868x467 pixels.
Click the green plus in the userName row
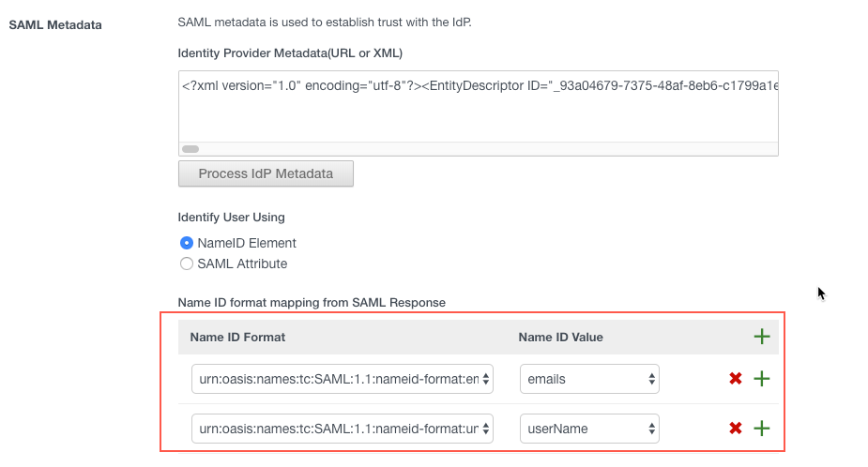click(762, 429)
